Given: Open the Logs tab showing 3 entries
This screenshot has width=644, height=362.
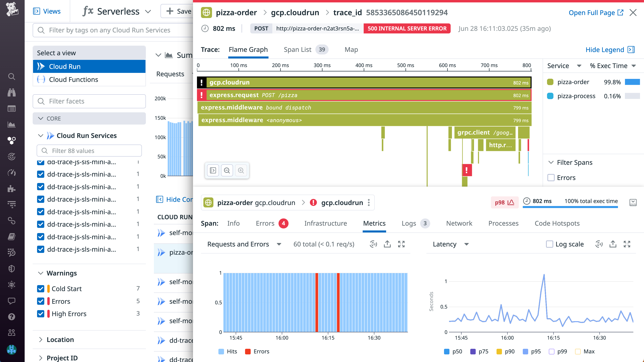Looking at the screenshot, I should pyautogui.click(x=409, y=223).
